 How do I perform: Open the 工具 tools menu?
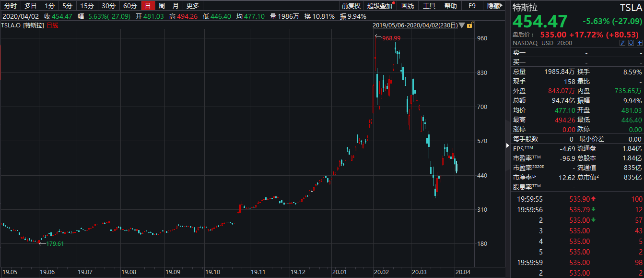point(430,6)
